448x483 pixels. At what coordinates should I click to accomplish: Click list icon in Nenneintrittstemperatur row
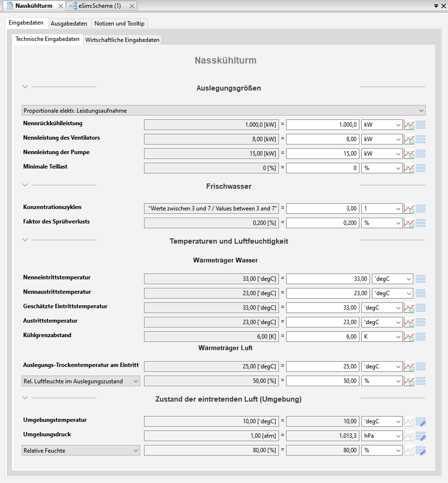pyautogui.click(x=421, y=279)
